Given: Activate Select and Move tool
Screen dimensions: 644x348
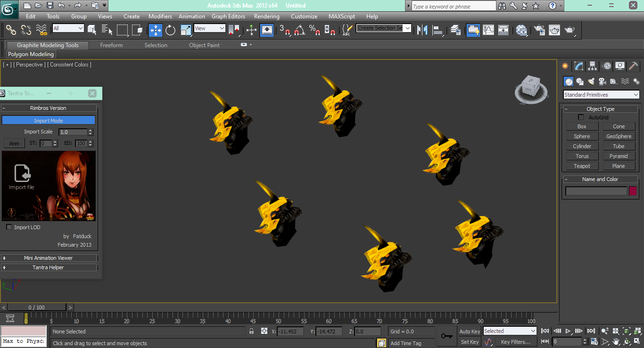Looking at the screenshot, I should click(156, 30).
